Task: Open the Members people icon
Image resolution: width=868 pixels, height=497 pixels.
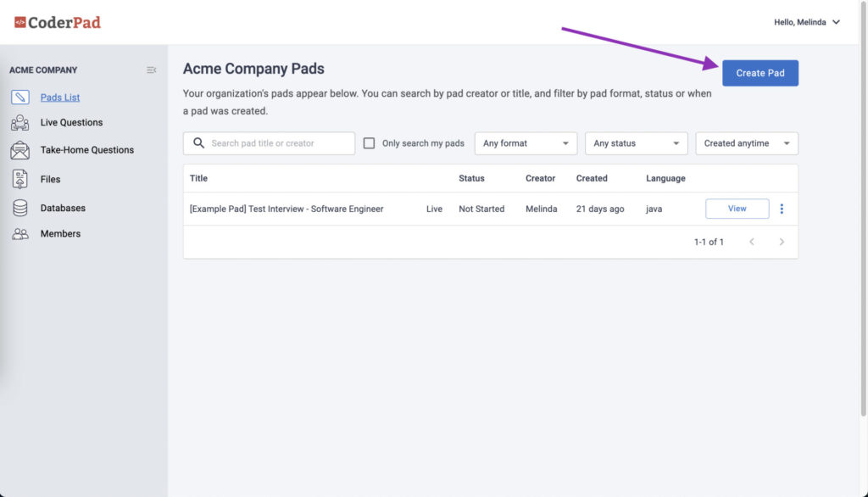Action: pos(20,234)
